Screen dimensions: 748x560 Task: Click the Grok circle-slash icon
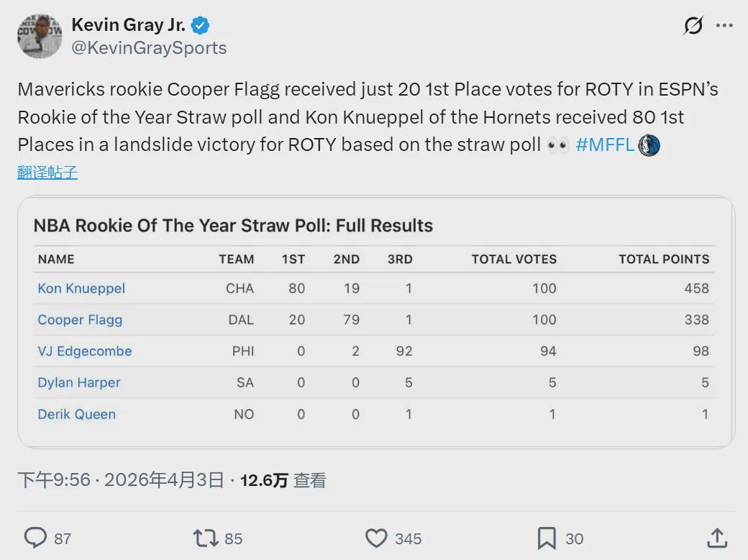tap(693, 26)
